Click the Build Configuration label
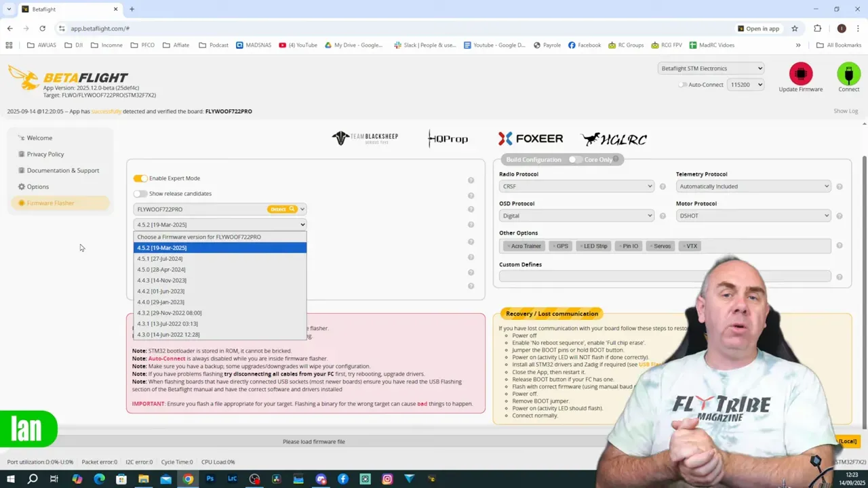868x488 pixels. pos(534,159)
